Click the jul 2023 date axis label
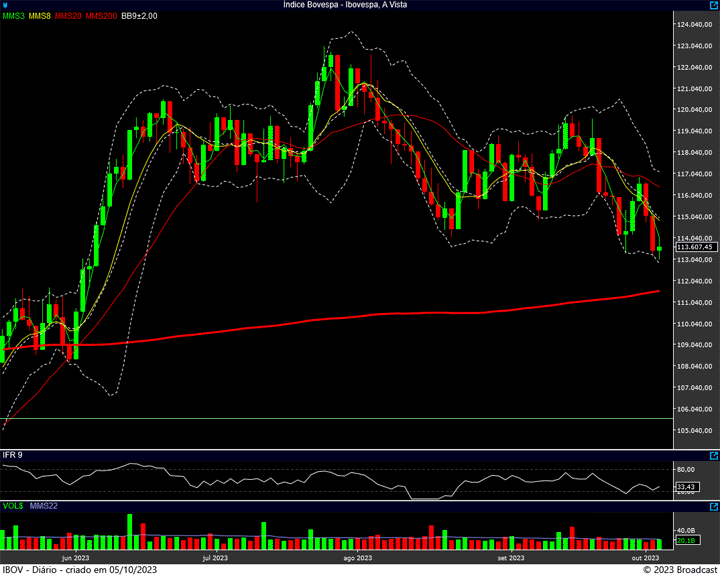Screen dimensions: 720x575 [x=216, y=558]
